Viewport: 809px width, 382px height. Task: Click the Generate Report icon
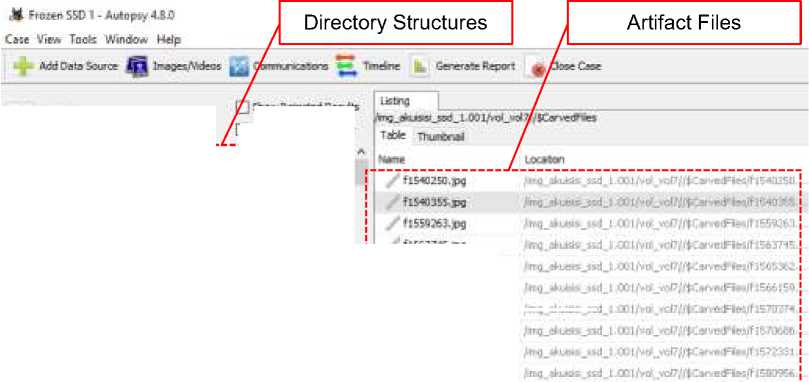(419, 67)
